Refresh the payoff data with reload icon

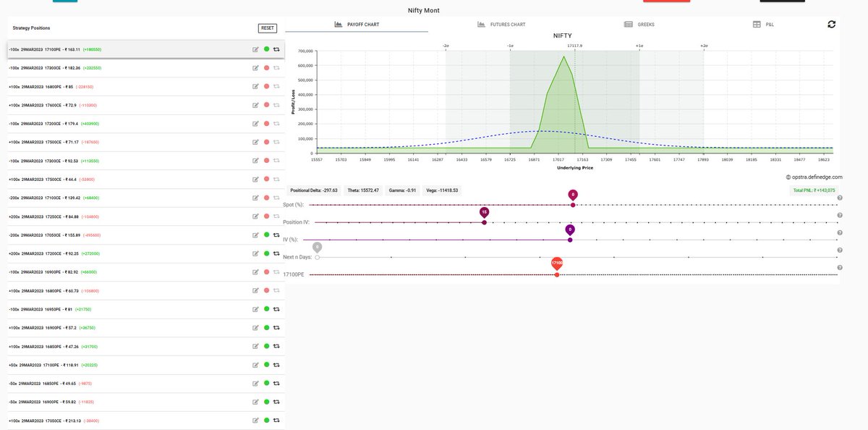pos(831,24)
